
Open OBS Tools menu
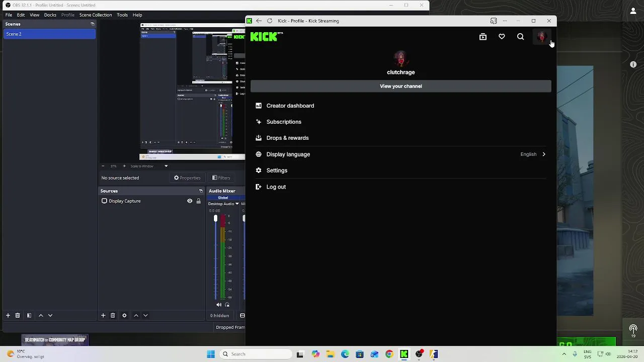(122, 15)
